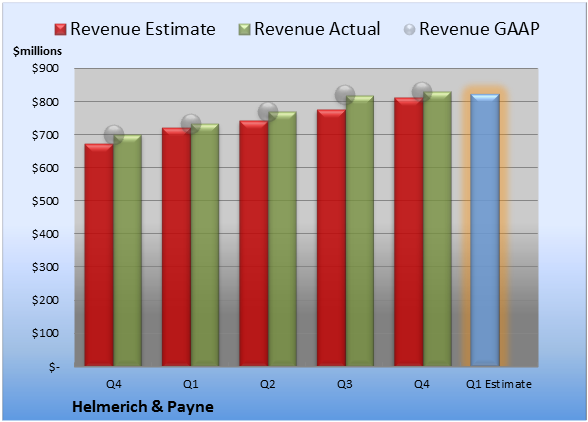Click the 'Q2' quarter axis label
The image size is (588, 422).
pyautogui.click(x=268, y=384)
